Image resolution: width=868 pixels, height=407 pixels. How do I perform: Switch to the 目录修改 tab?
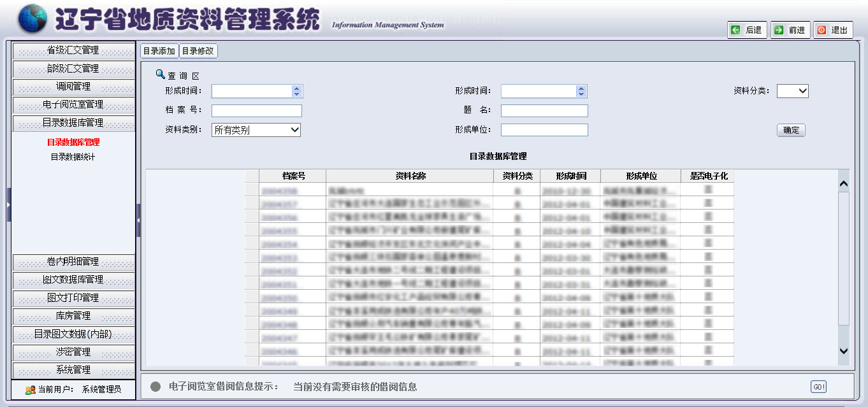198,51
